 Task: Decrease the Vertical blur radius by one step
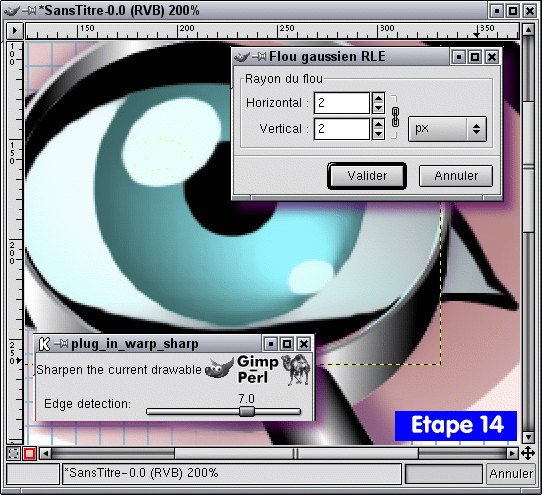(378, 134)
